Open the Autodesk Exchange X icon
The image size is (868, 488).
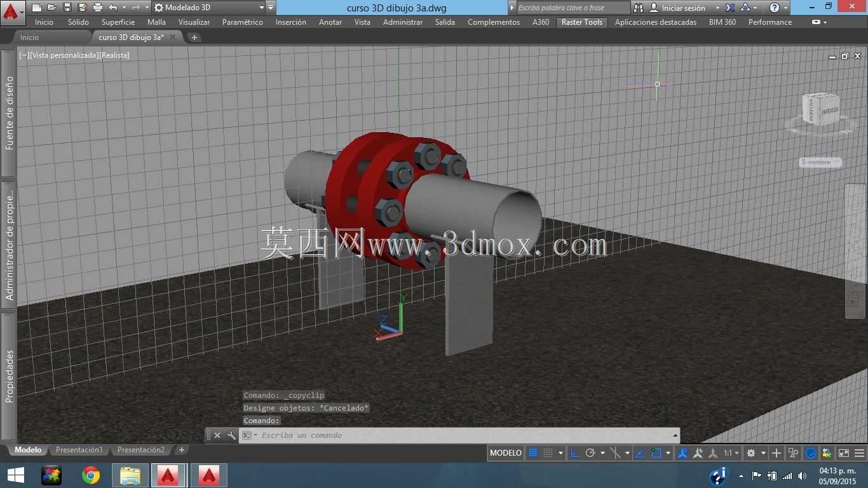730,8
